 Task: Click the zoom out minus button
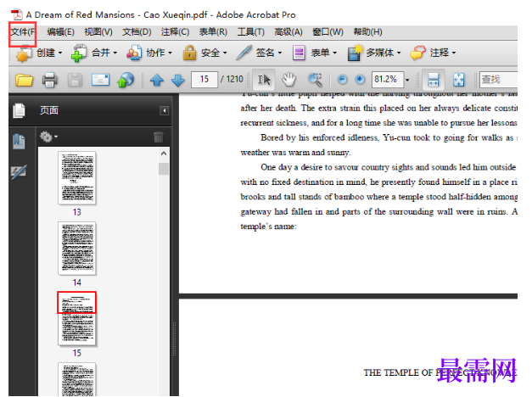342,80
